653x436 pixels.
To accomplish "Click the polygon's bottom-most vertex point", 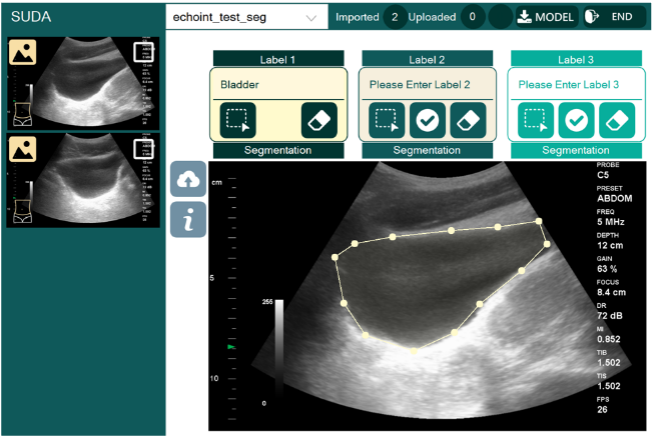I will [414, 351].
